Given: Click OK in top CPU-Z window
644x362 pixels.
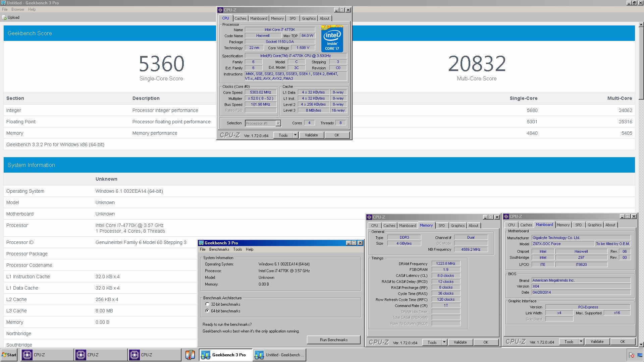Looking at the screenshot, I should tap(337, 135).
